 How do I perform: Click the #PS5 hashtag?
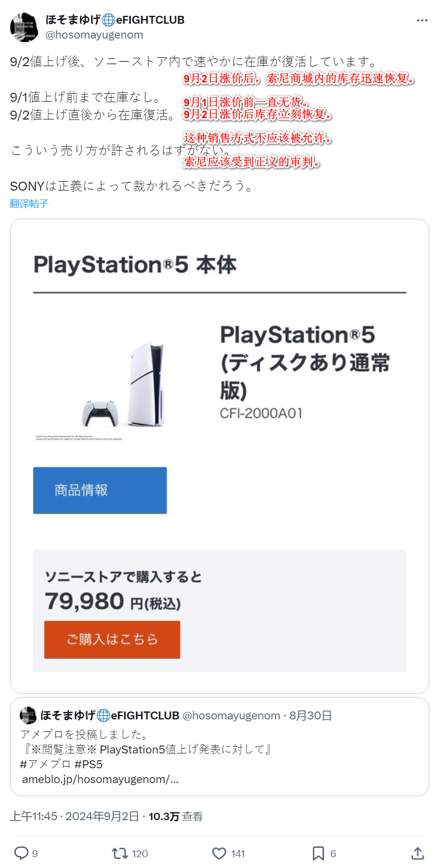pyautogui.click(x=89, y=764)
